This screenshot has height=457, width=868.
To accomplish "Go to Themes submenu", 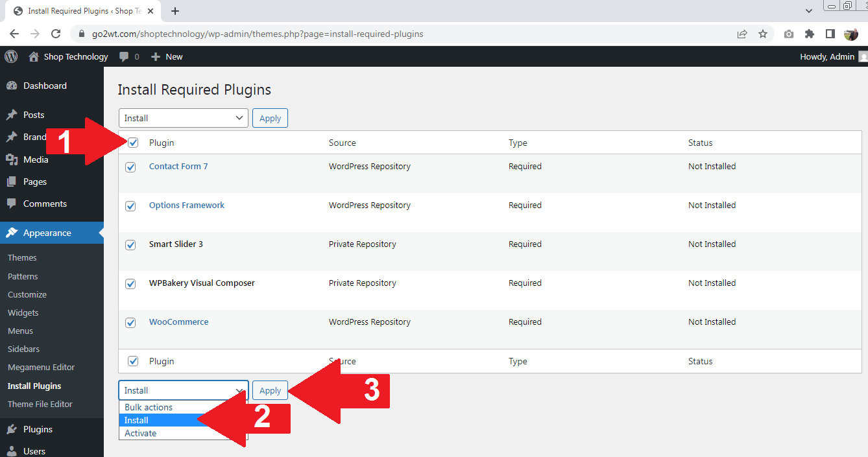I will coord(22,257).
